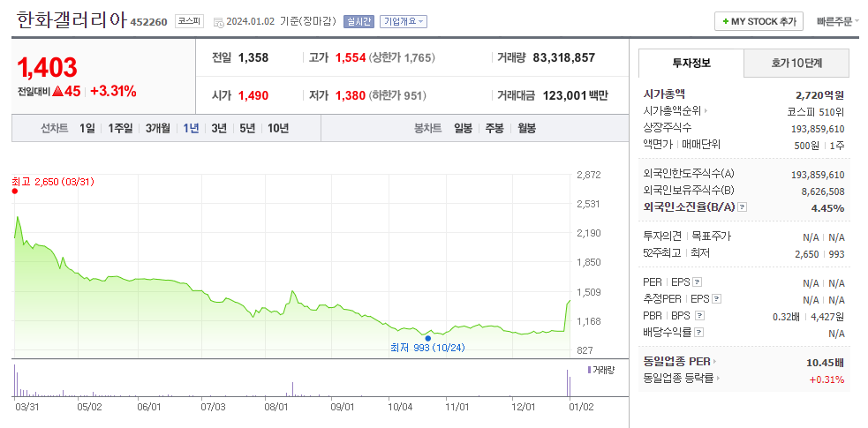The height and width of the screenshot is (428, 868).
Task: Click the help icon next to PBR | BPS
Action: (699, 316)
